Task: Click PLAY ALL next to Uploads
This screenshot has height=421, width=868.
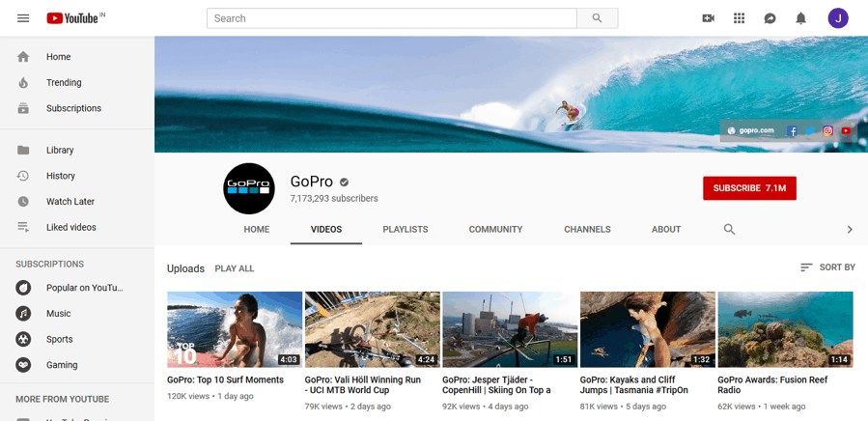Action: [x=235, y=268]
